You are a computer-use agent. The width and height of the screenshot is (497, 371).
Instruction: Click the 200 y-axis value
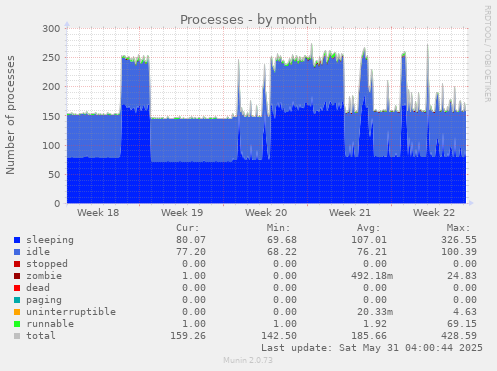point(51,87)
